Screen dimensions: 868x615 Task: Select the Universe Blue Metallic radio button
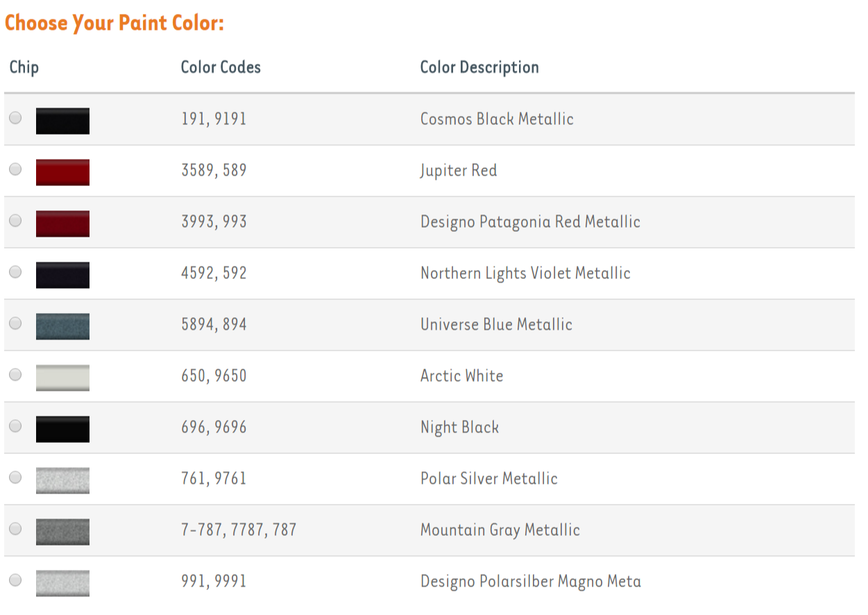point(15,323)
